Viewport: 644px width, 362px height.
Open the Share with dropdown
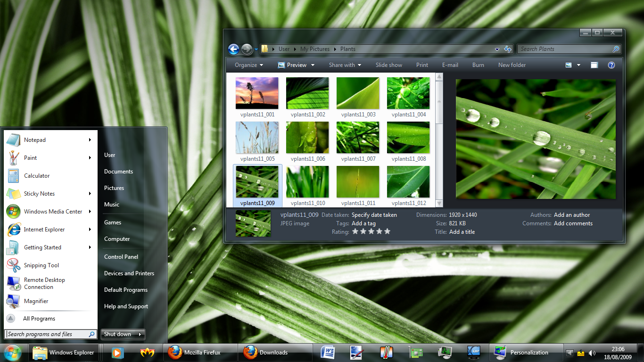tap(345, 65)
